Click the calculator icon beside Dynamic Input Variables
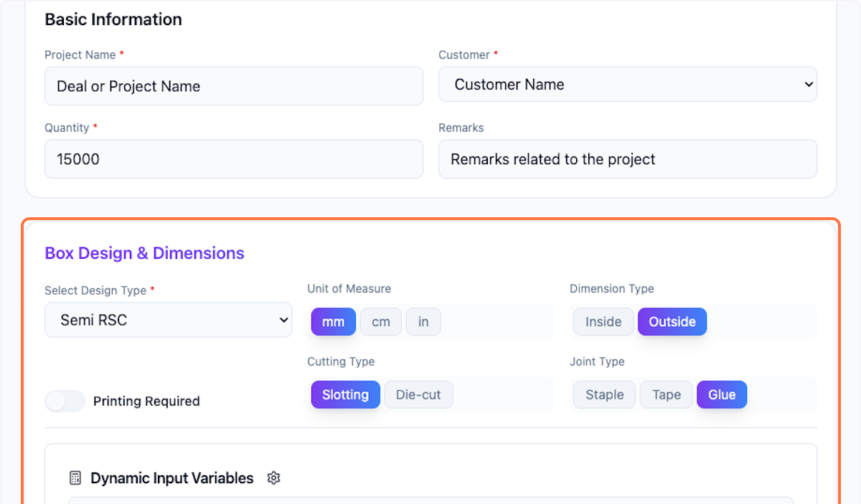The image size is (861, 504). (x=75, y=478)
